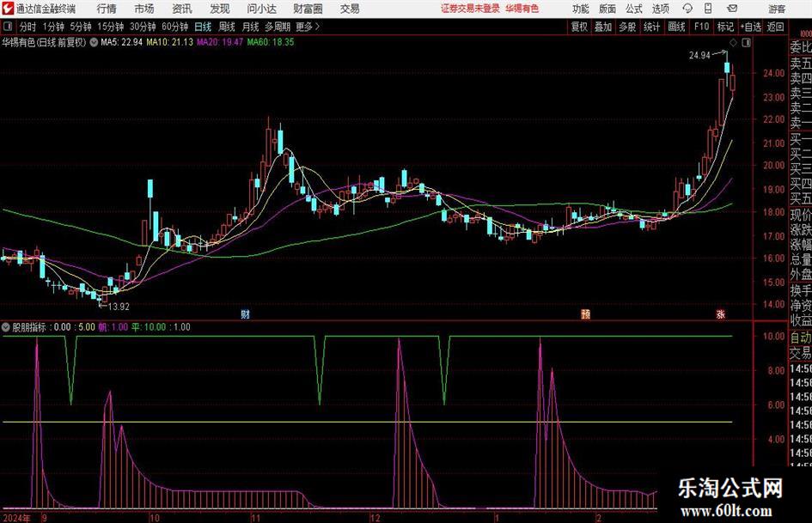This screenshot has width=812, height=523.
Task: Open the 资讯 menu
Action: click(x=182, y=9)
